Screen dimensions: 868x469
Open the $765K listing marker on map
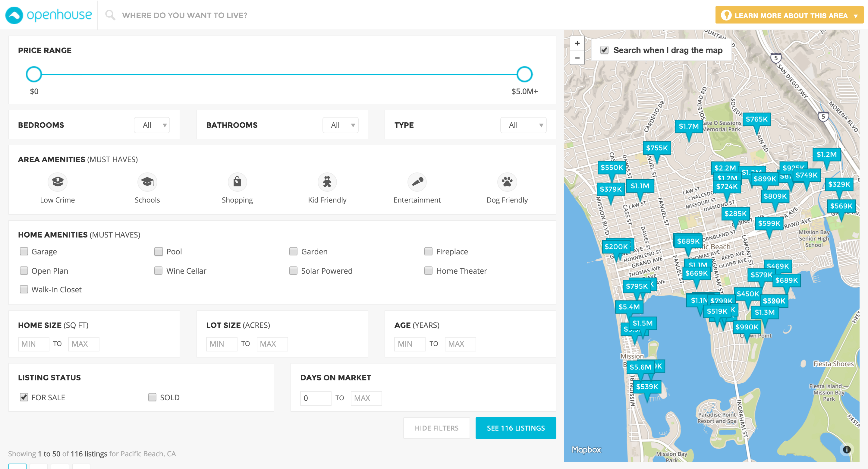pyautogui.click(x=756, y=119)
